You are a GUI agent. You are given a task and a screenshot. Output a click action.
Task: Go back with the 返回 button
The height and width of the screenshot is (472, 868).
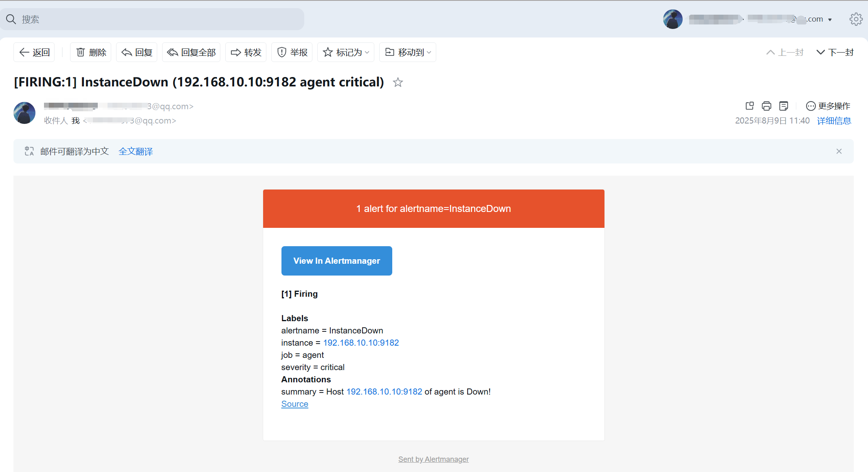tap(34, 52)
